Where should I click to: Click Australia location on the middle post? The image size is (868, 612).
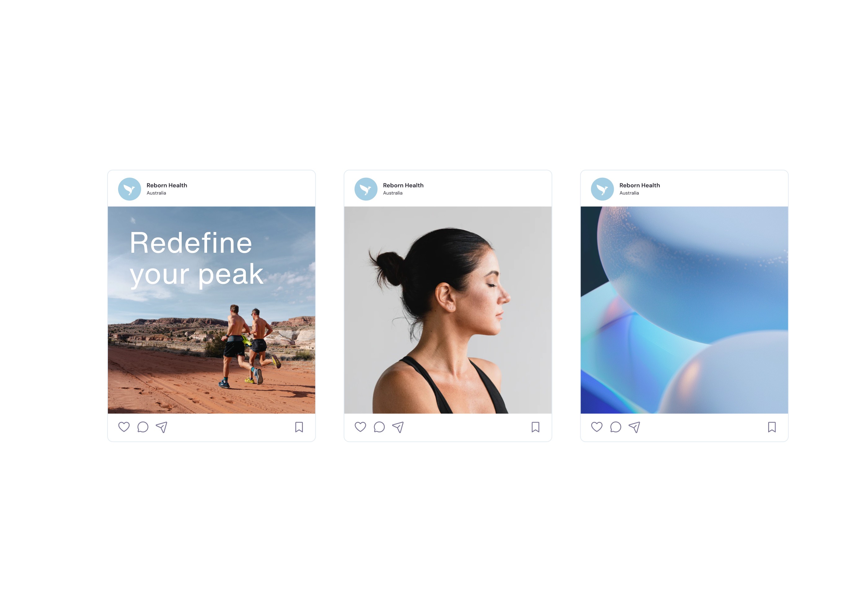pos(392,193)
